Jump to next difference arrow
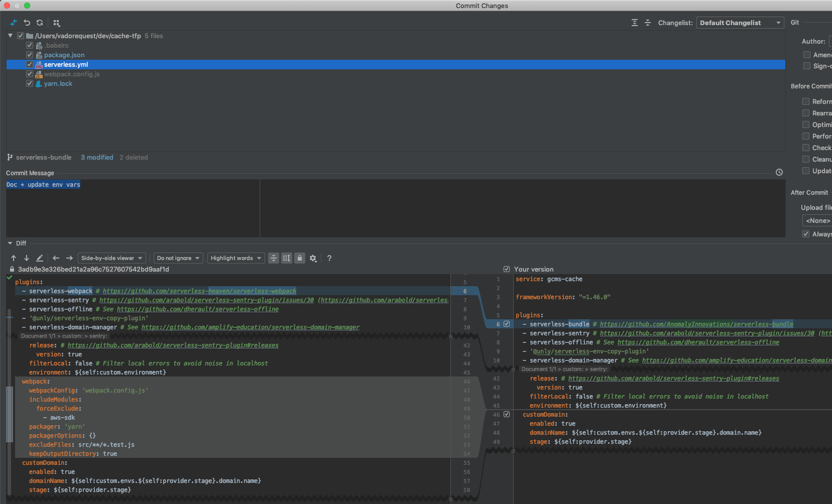The height and width of the screenshot is (504, 832). click(27, 258)
